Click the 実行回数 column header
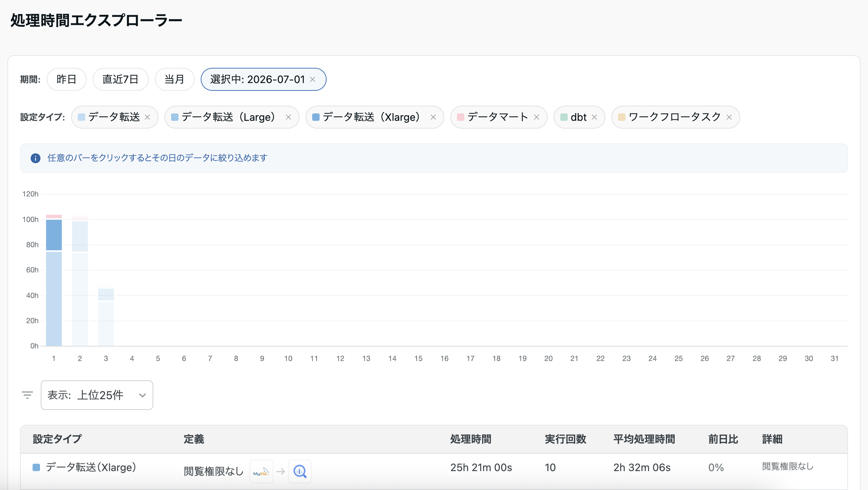Screen dimensions: 868x490 coord(565,439)
